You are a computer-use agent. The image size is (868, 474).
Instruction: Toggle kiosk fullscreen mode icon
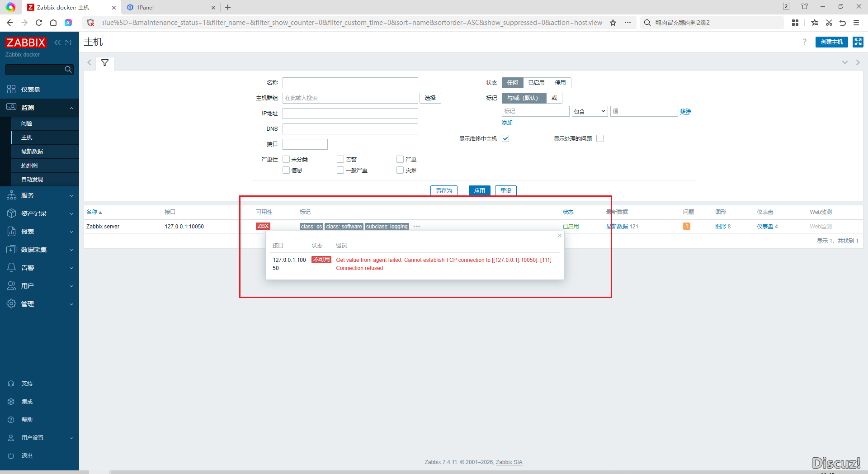click(x=858, y=42)
